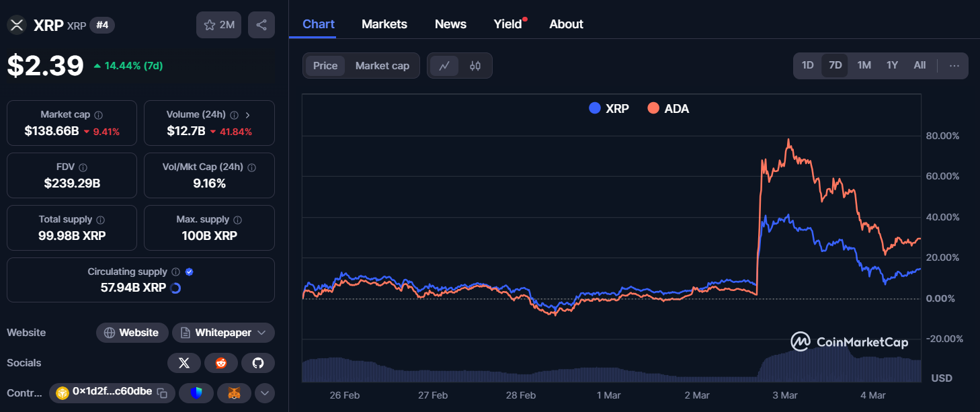Open Volume (24h) info icon

[235, 115]
